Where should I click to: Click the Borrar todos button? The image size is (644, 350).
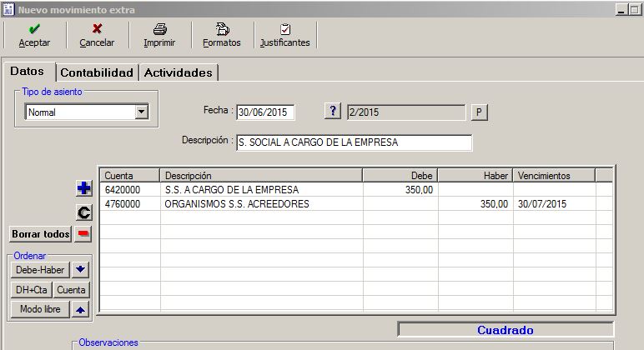click(x=41, y=234)
